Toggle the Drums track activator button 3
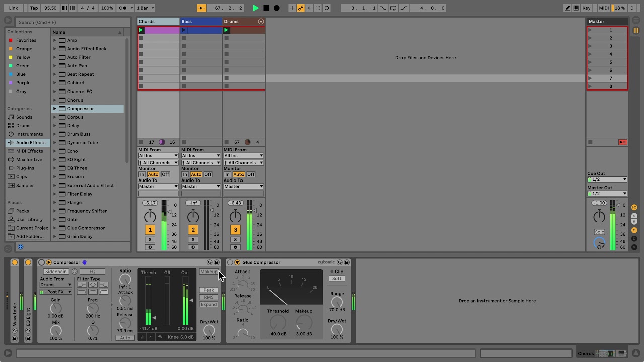The image size is (644, 362). click(235, 230)
